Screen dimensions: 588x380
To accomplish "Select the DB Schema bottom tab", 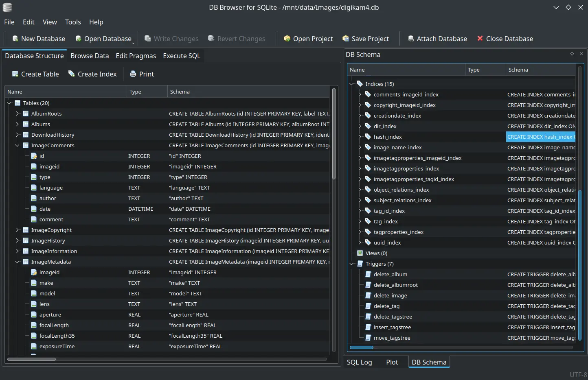I will click(429, 362).
